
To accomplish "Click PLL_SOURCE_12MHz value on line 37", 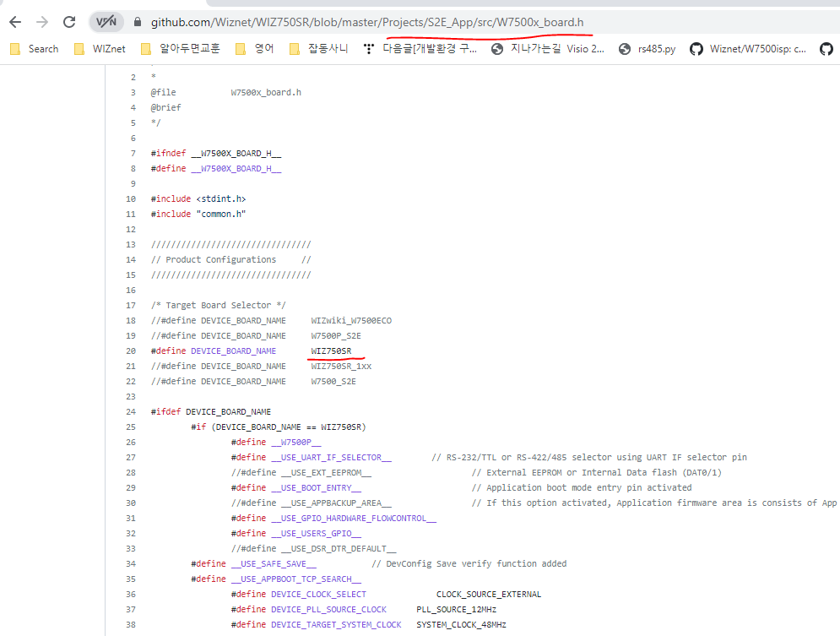I will click(x=457, y=610).
